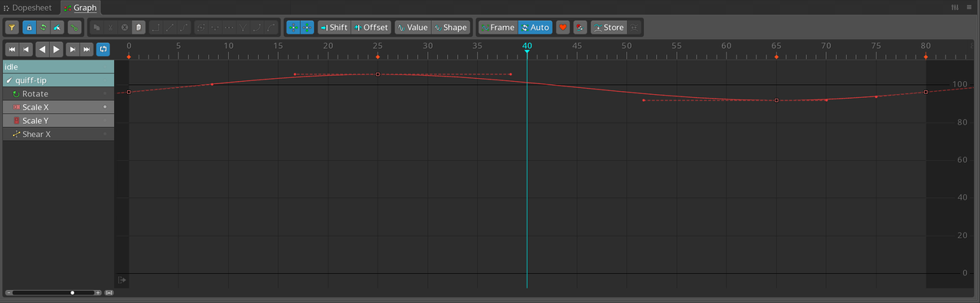Click the yellow filter funnel icon
Image resolution: width=980 pixels, height=303 pixels.
pos(12,28)
